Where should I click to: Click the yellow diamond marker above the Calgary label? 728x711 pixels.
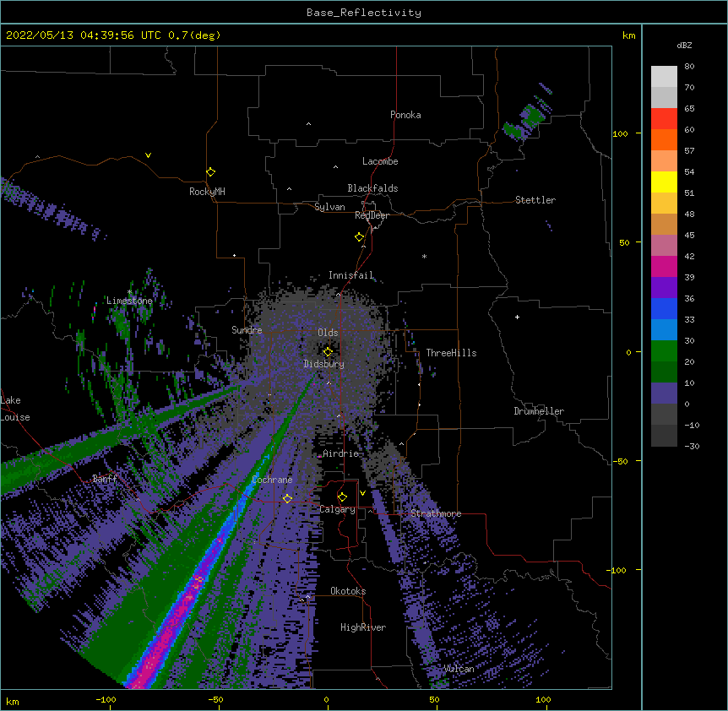click(342, 497)
